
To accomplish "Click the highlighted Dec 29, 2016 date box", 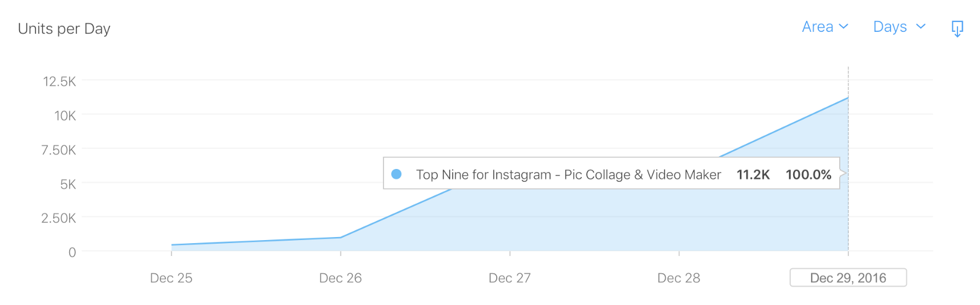I will coord(848,278).
